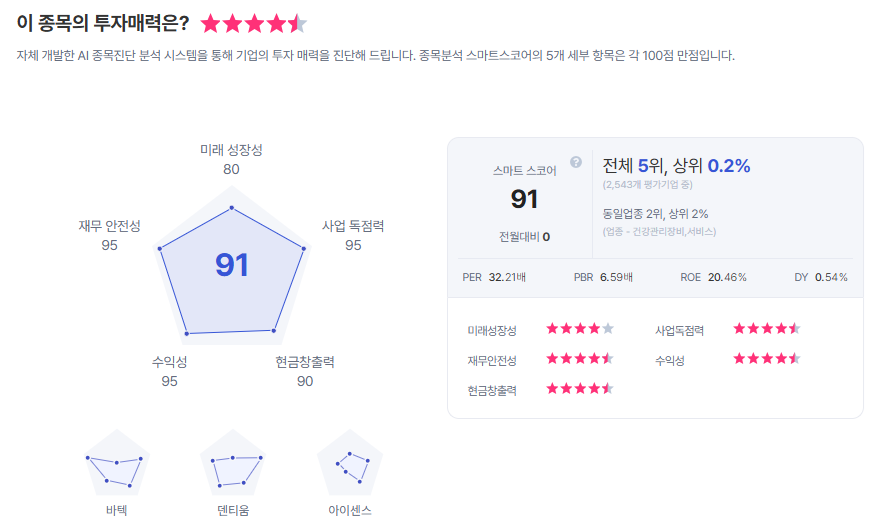Screen dimensions: 872x530
Task: Click the 현금창출력 star rating in panel
Action: [x=580, y=389]
